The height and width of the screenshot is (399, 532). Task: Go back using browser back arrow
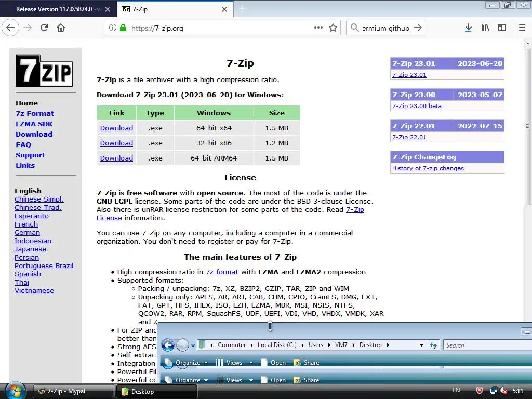click(10, 28)
